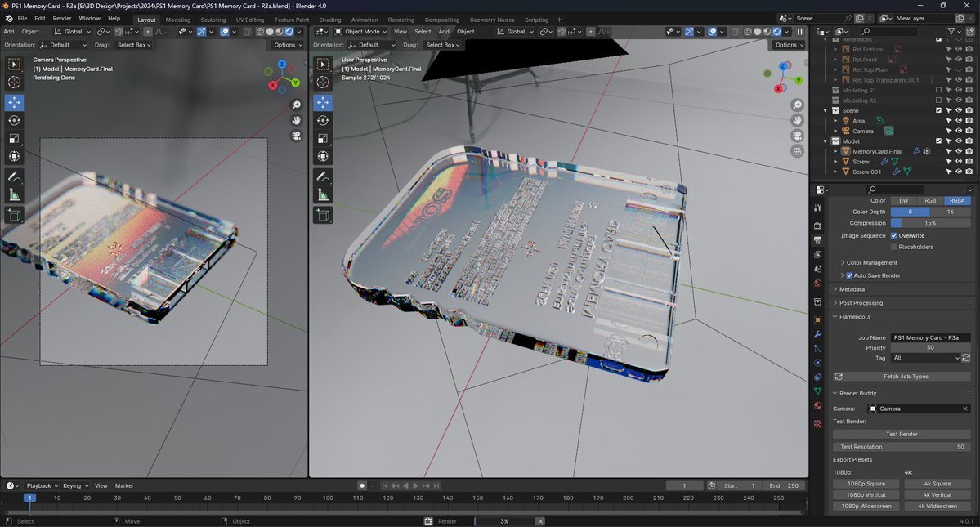Select the Rotate tool in left viewport

[14, 120]
